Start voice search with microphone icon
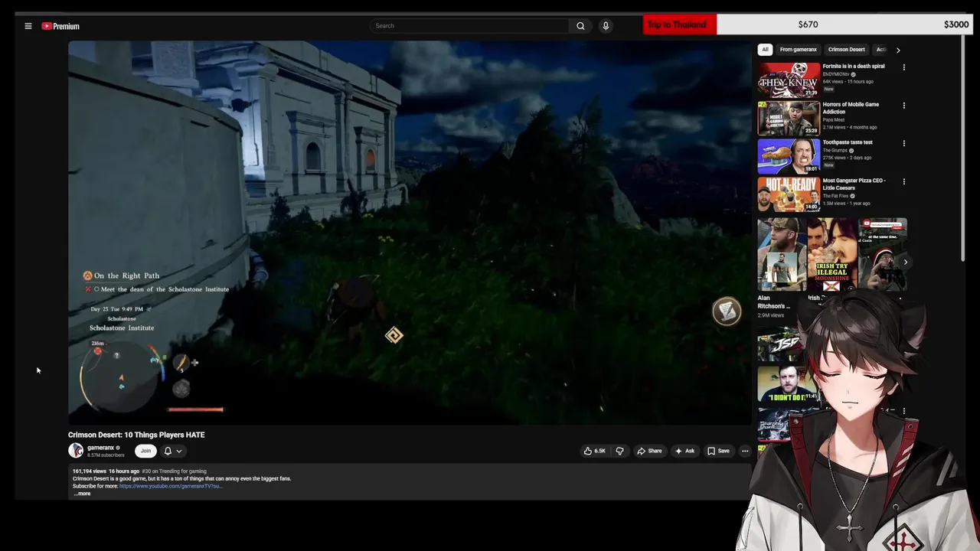Viewport: 980px width, 551px height. click(606, 26)
